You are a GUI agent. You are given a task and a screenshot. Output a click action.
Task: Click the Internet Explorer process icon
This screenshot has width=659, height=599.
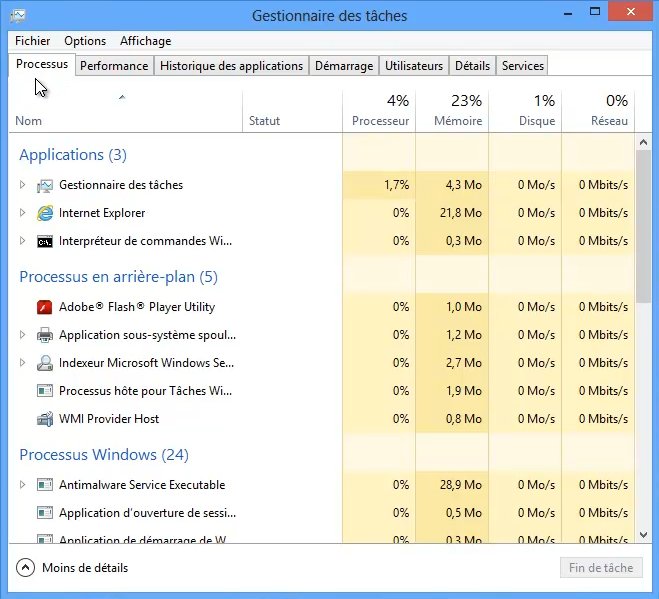[45, 213]
